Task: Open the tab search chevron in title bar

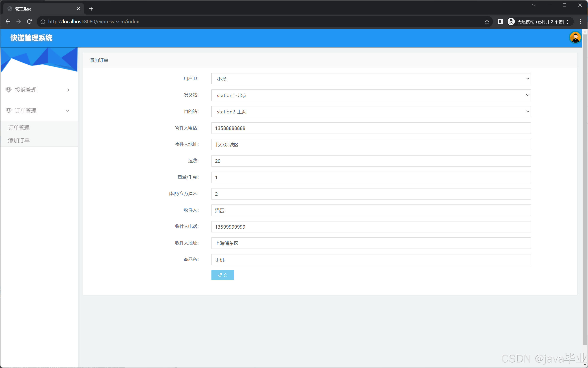Action: point(534,5)
